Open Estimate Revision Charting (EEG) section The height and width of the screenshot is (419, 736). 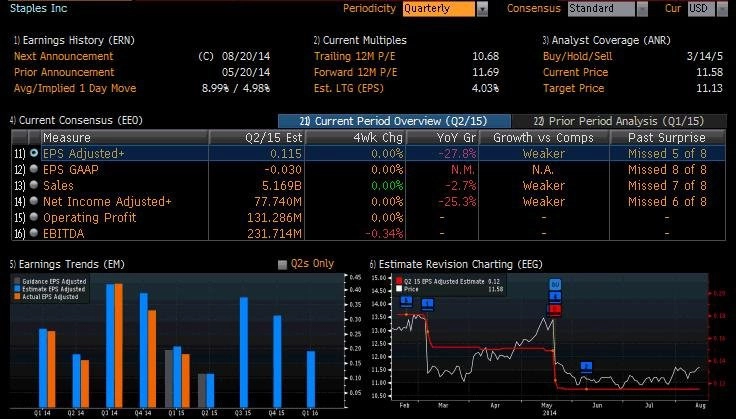[x=456, y=264]
